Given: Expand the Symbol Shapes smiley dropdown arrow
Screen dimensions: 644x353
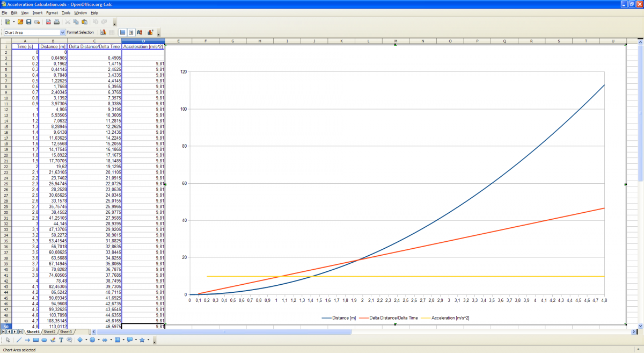Looking at the screenshot, I should 99,340.
